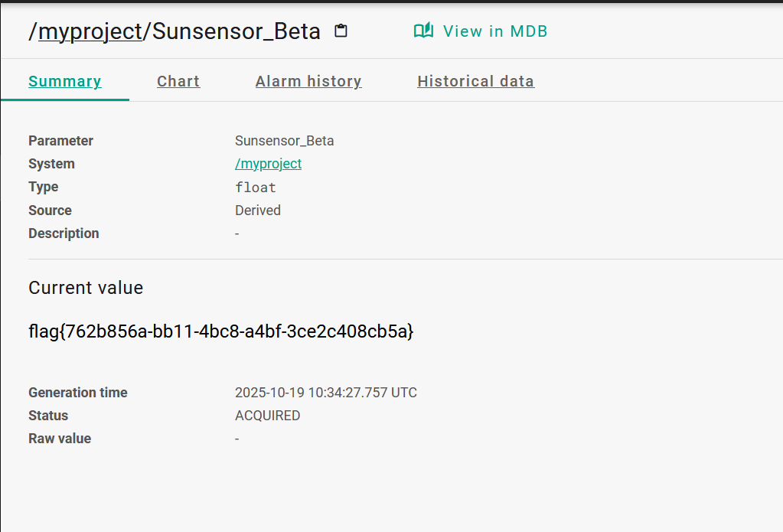Viewport: 783px width, 532px height.
Task: Click the Derived source value
Action: coord(257,211)
